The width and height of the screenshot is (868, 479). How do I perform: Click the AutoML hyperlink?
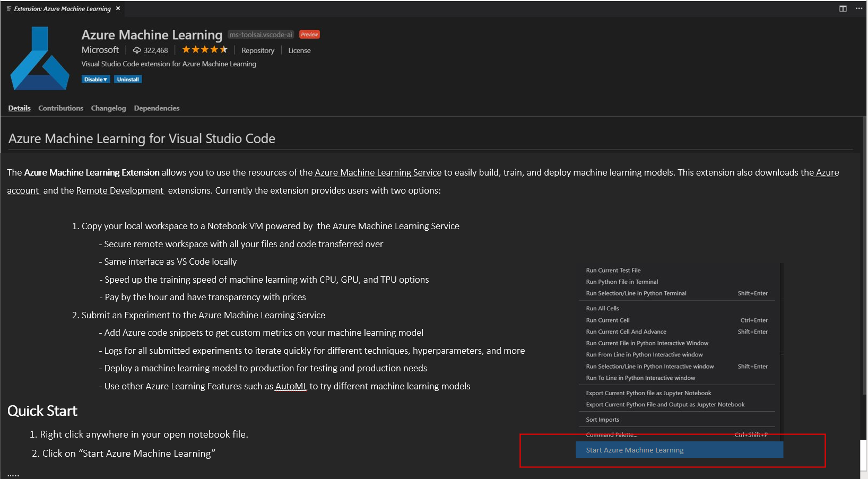(291, 386)
